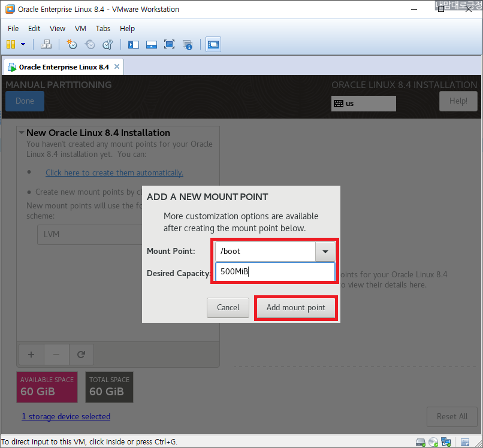Click the revert to snapshot icon
The image size is (483, 448).
click(90, 44)
